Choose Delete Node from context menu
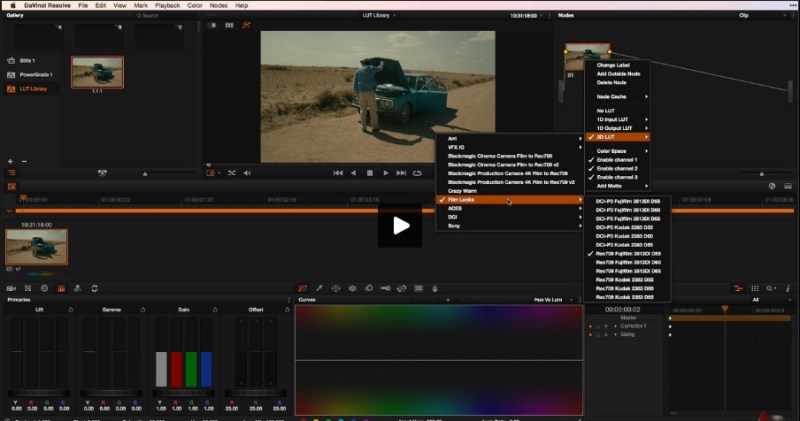The height and width of the screenshot is (421, 800). pyautogui.click(x=612, y=82)
